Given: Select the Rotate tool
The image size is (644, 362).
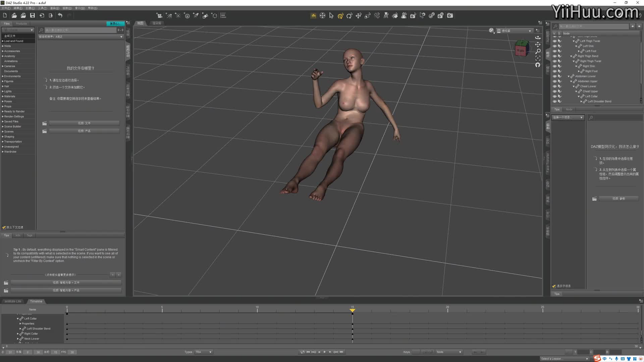Looking at the screenshot, I should point(350,15).
